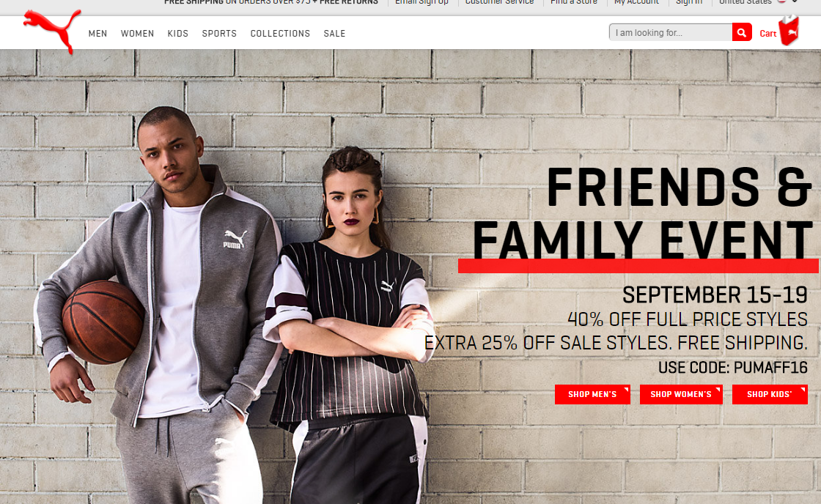Viewport: 821px width, 504px height.
Task: Click the SHOP KIDS' button
Action: 770,394
